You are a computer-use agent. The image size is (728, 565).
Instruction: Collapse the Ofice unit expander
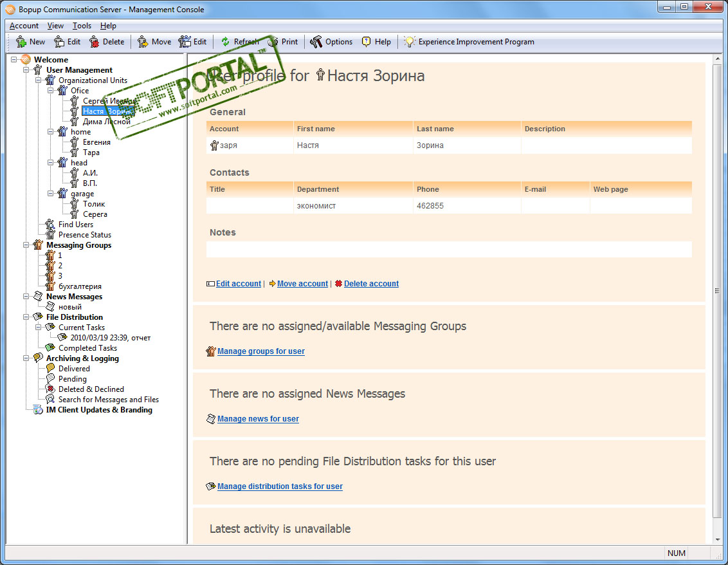point(51,91)
